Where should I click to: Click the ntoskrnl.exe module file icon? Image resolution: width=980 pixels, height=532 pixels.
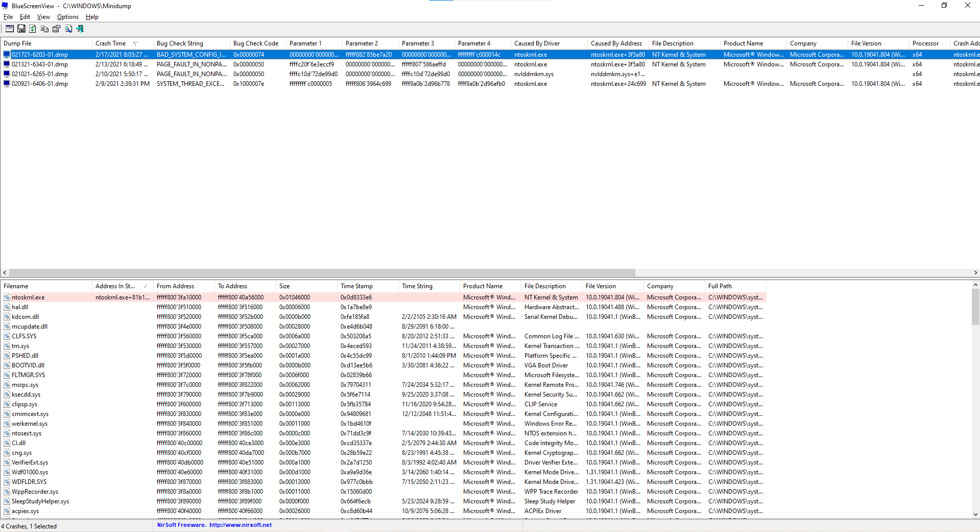coord(7,297)
